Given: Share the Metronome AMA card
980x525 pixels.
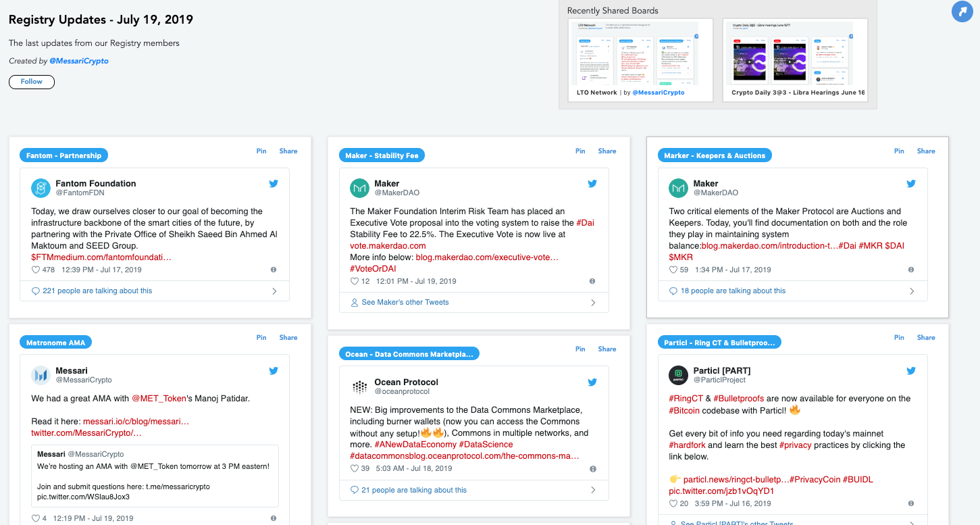Looking at the screenshot, I should click(x=288, y=338).
